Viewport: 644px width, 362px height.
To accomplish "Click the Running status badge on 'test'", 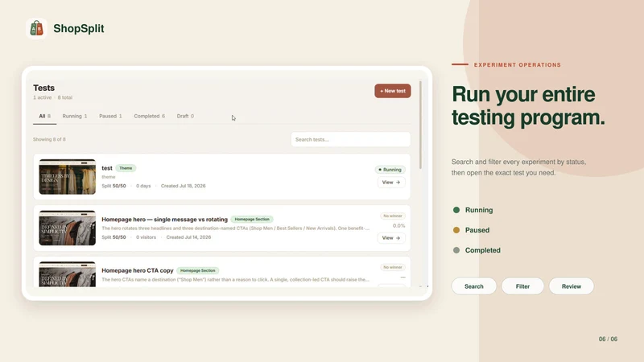I will coord(390,170).
